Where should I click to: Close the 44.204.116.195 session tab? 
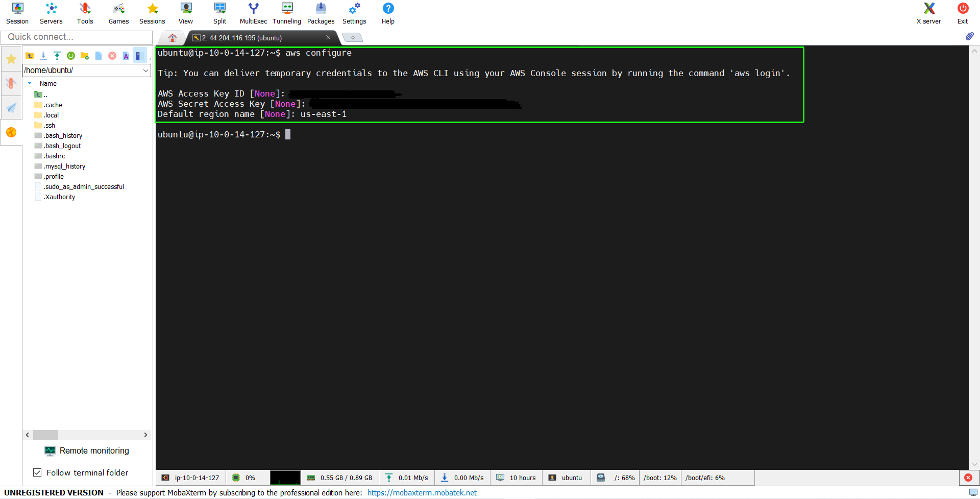[328, 37]
